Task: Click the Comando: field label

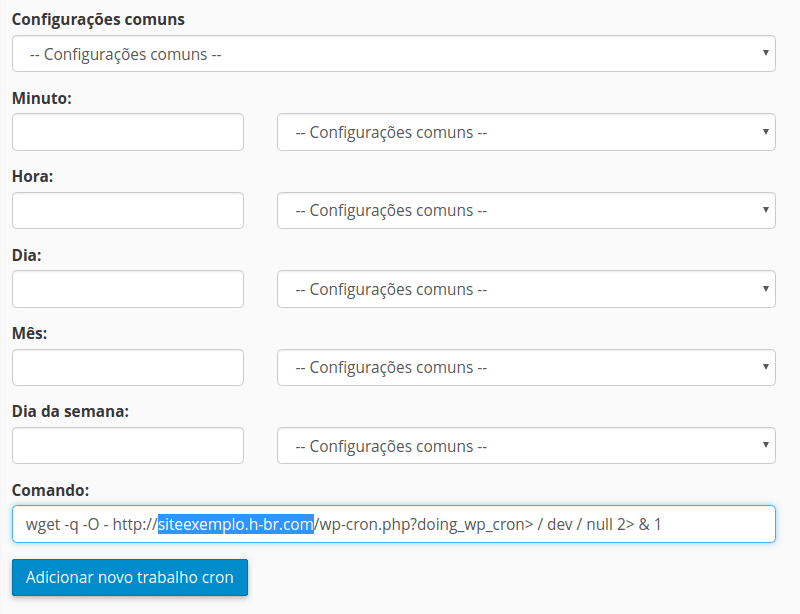Action: 50,490
